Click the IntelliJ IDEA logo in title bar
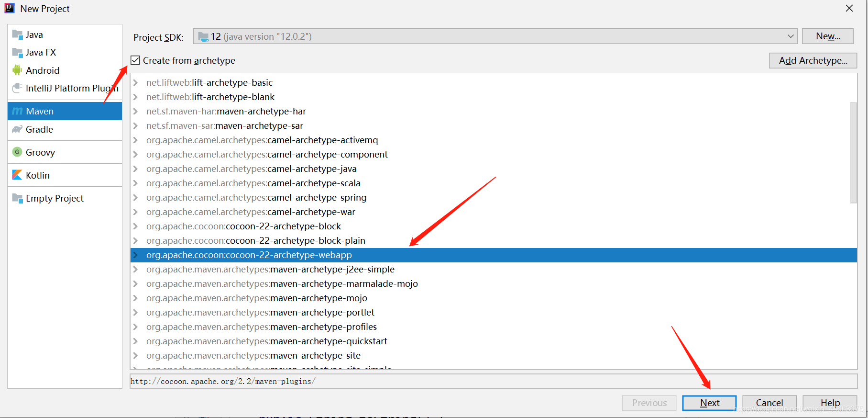The width and height of the screenshot is (868, 418). click(10, 8)
